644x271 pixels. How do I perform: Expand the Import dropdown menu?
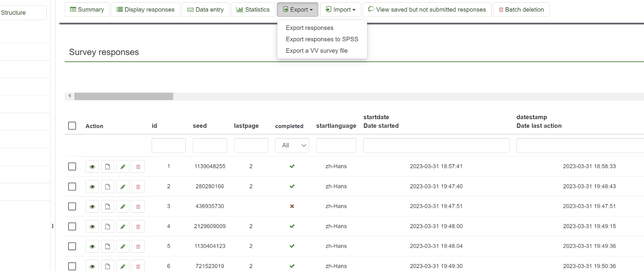click(340, 10)
